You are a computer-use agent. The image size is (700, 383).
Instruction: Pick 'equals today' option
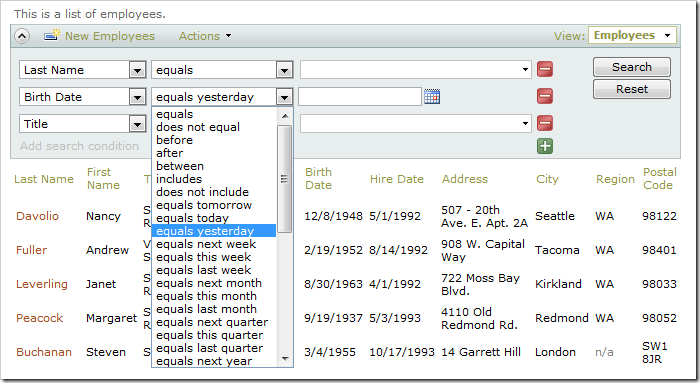tap(214, 218)
